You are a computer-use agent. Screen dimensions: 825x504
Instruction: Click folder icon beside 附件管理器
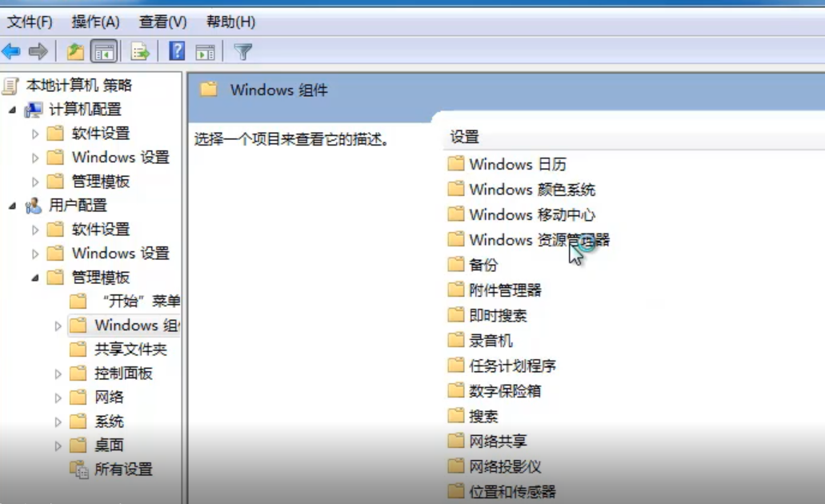[x=455, y=290]
